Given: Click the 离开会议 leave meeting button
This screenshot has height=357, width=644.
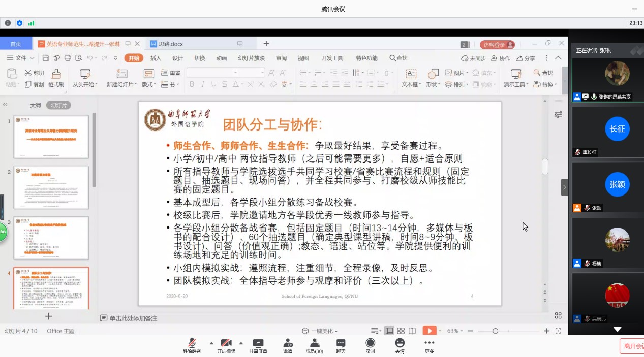Looking at the screenshot, I should pyautogui.click(x=633, y=346).
